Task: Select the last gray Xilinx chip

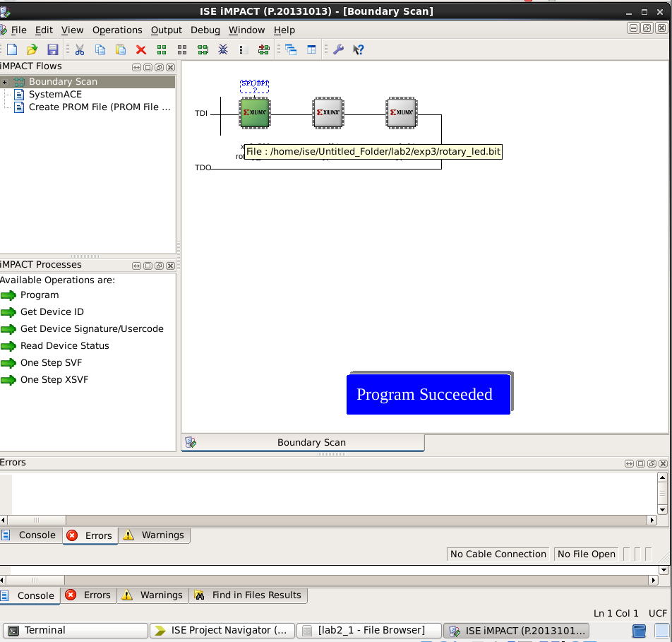Action: 402,113
